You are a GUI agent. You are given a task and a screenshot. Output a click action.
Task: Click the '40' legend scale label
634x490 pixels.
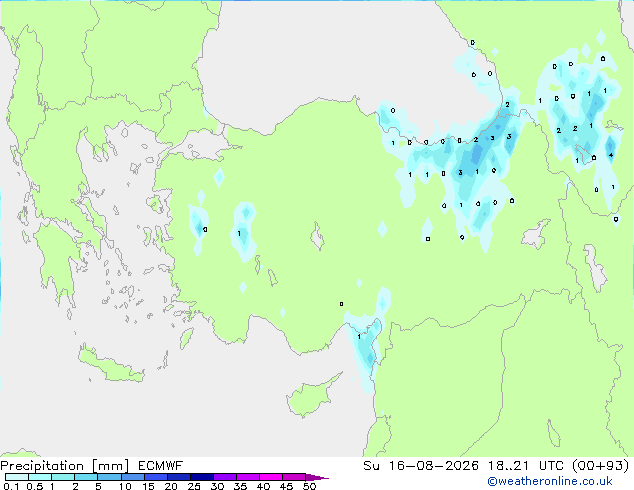click(x=263, y=486)
